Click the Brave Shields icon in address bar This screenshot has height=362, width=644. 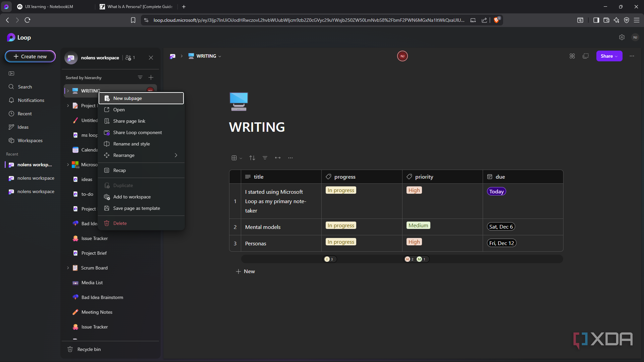[496, 20]
